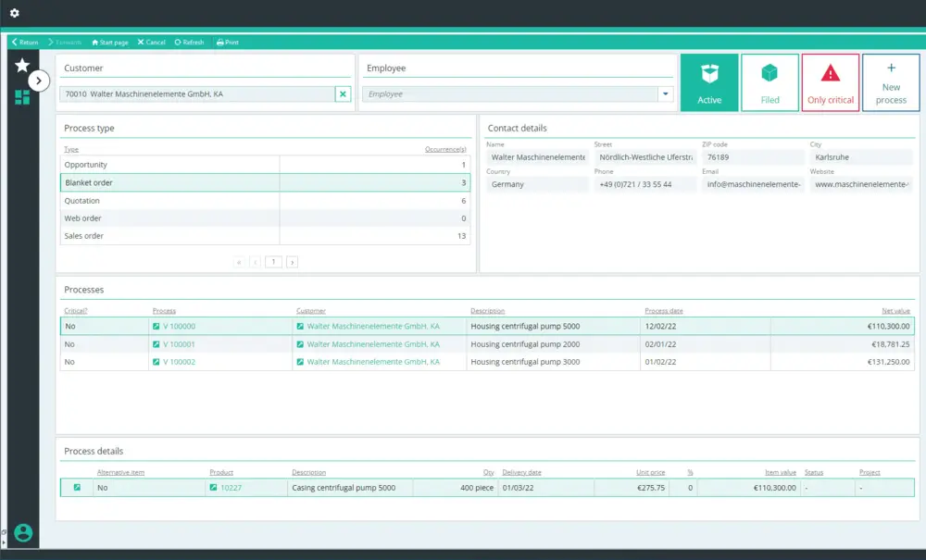Open customer link in V 100001 row

pyautogui.click(x=373, y=344)
